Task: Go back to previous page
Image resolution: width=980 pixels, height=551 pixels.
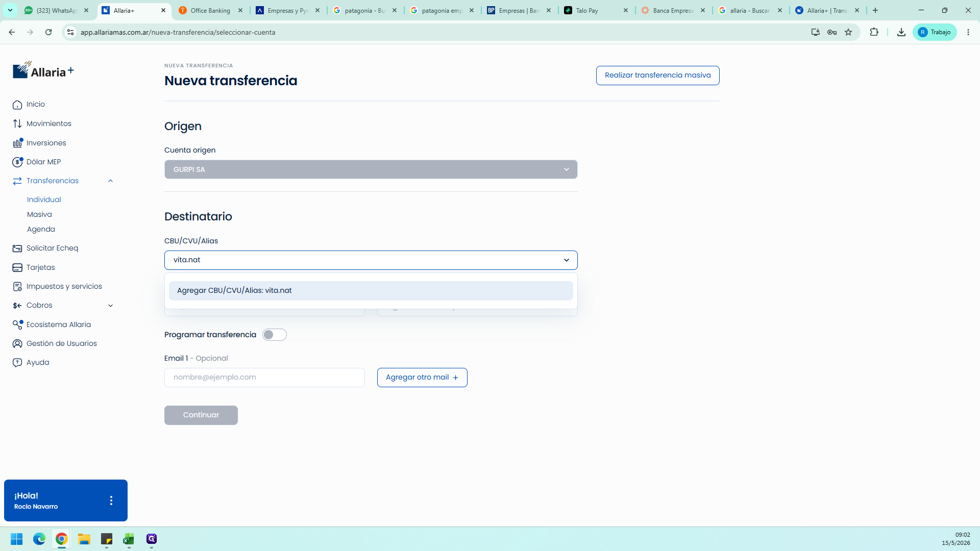Action: [12, 32]
